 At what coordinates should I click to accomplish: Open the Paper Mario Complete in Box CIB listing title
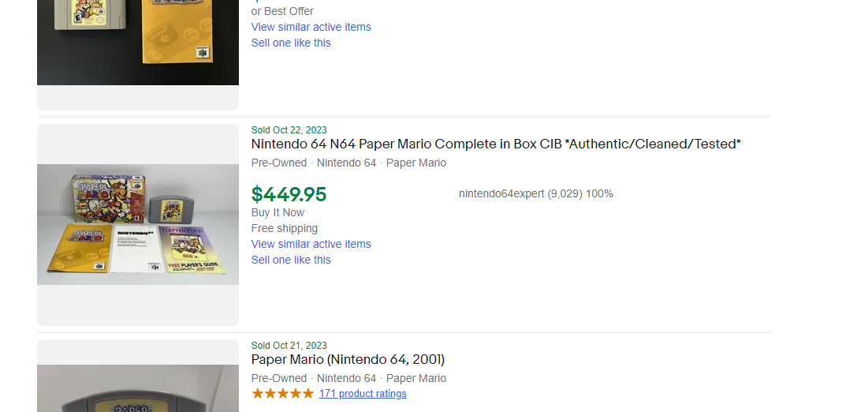pos(496,144)
